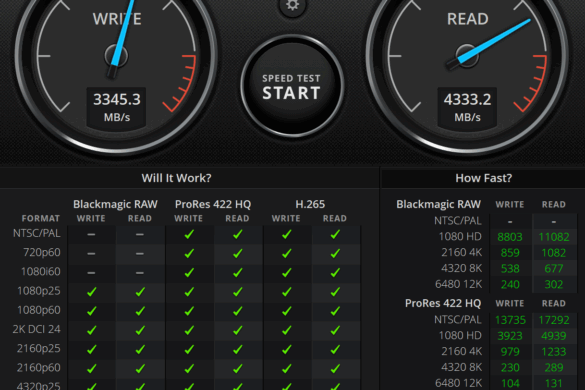Open settings with the gear icon
Viewport: 585px width, 390px height.
pyautogui.click(x=292, y=5)
